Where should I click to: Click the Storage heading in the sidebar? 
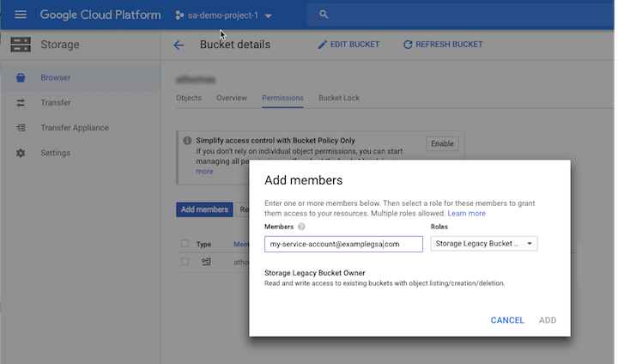[60, 45]
